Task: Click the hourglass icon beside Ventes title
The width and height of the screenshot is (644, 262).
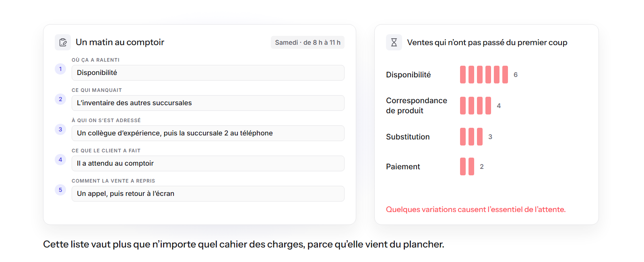Action: (394, 42)
